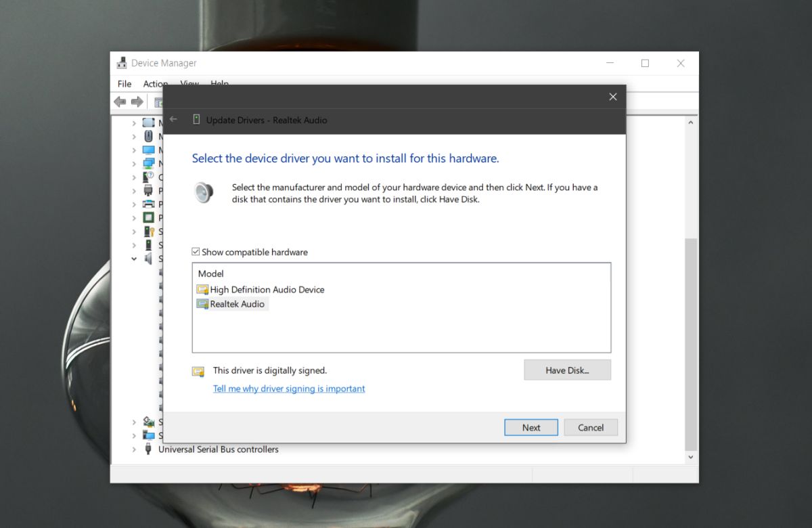Expand the node beside the security key icon
The width and height of the screenshot is (812, 528).
(134, 232)
